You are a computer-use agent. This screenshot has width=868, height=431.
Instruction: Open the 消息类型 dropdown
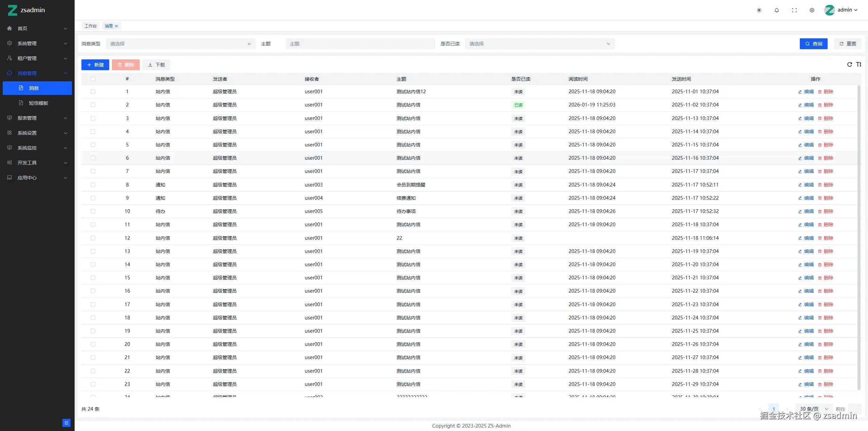(180, 44)
